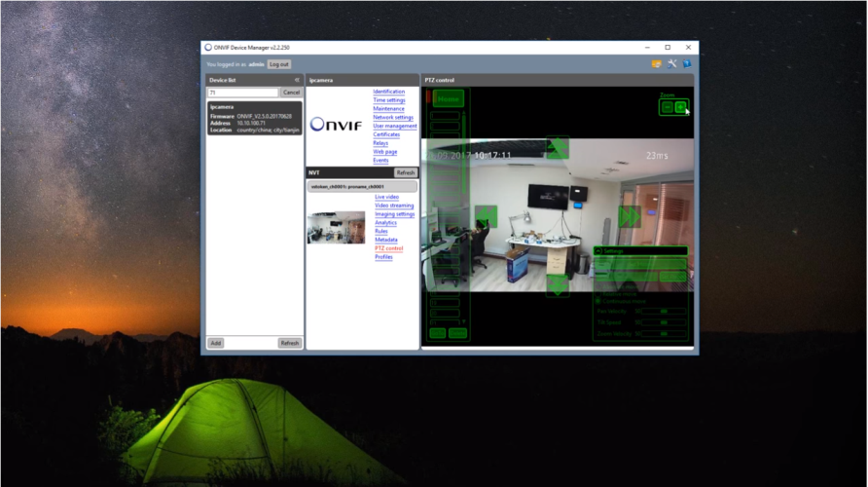
Task: Click the PTZ tilt down arrow
Action: (x=558, y=284)
